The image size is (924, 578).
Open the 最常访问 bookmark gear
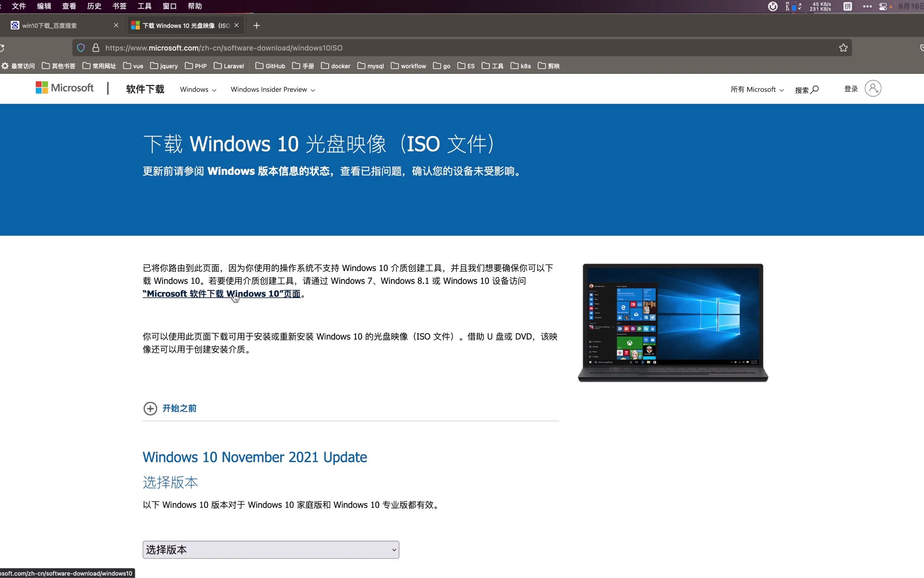coord(18,66)
